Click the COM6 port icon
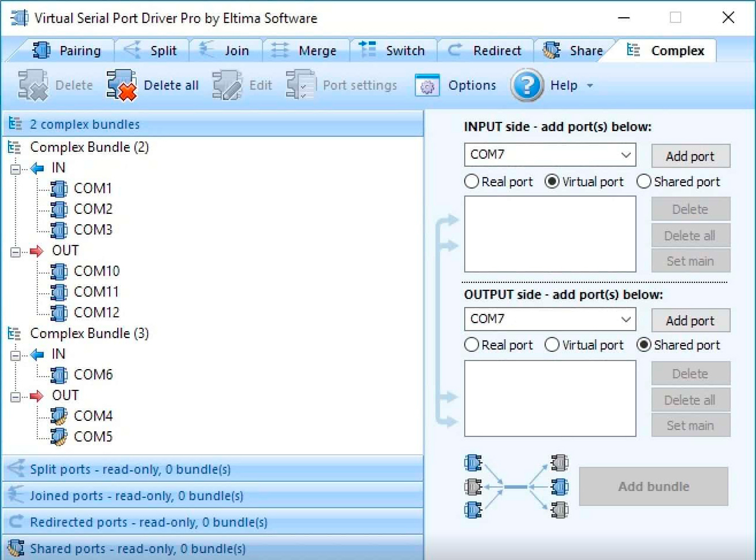The width and height of the screenshot is (756, 560). click(59, 375)
